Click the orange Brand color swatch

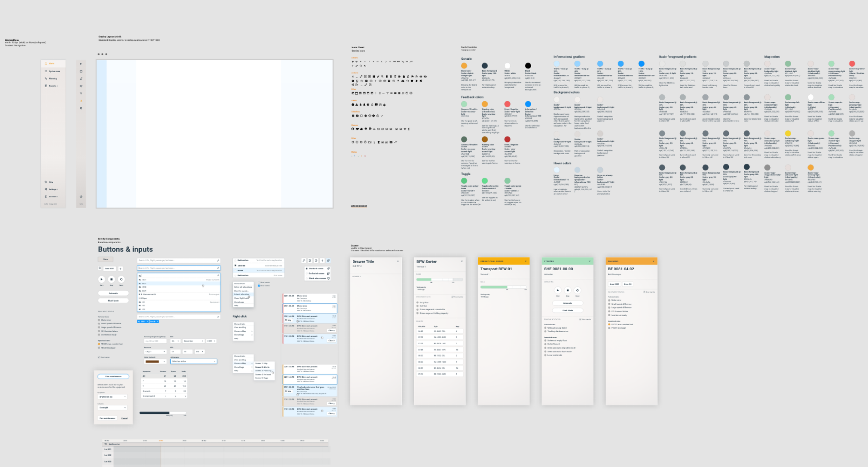pos(464,66)
